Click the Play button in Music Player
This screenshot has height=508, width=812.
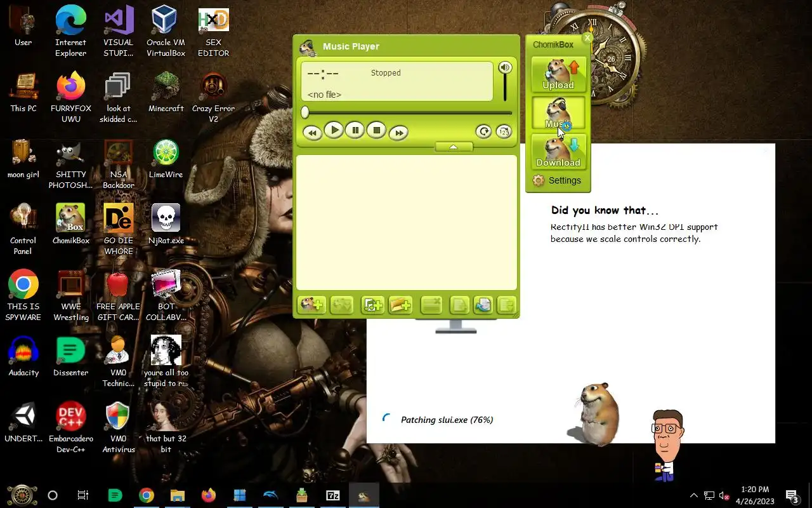pos(334,130)
